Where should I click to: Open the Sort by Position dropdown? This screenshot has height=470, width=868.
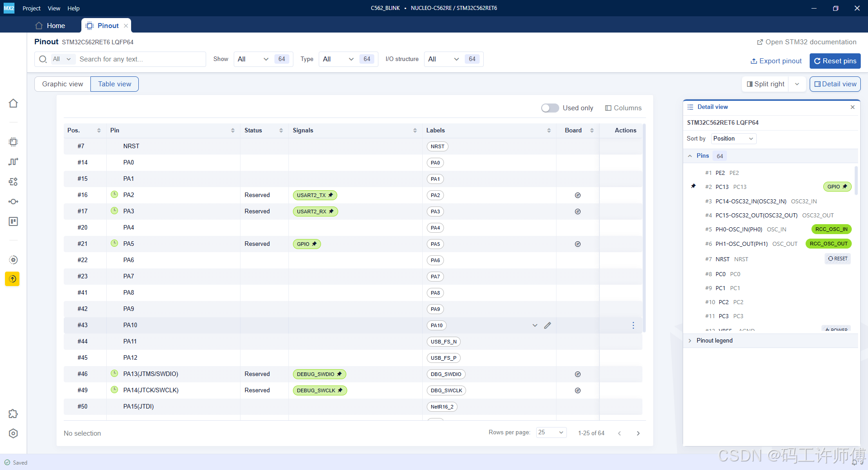tap(733, 139)
